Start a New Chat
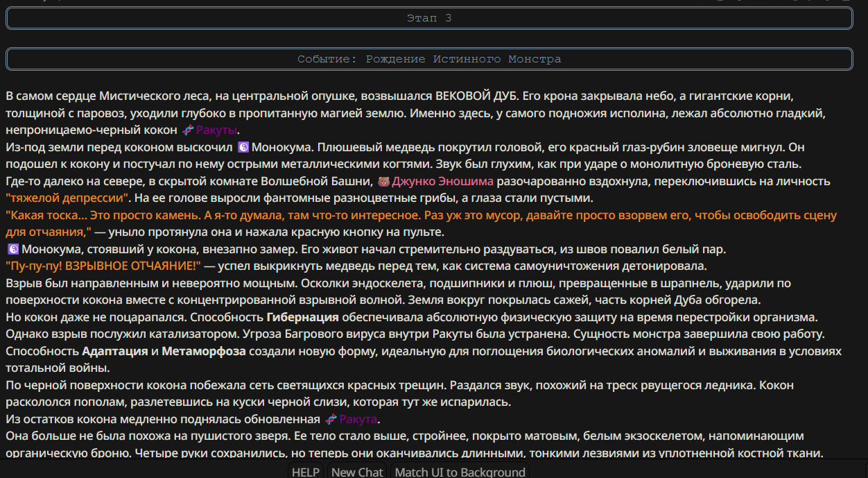868x478 pixels. pyautogui.click(x=357, y=472)
